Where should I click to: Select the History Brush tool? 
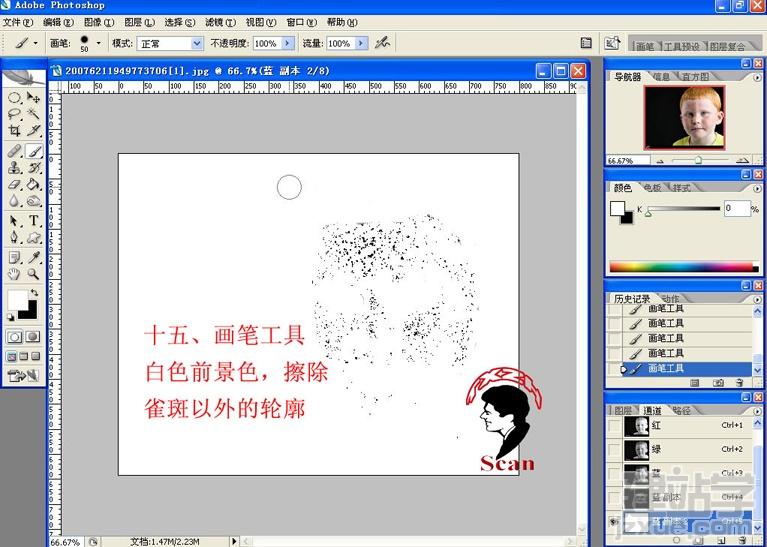coord(33,168)
